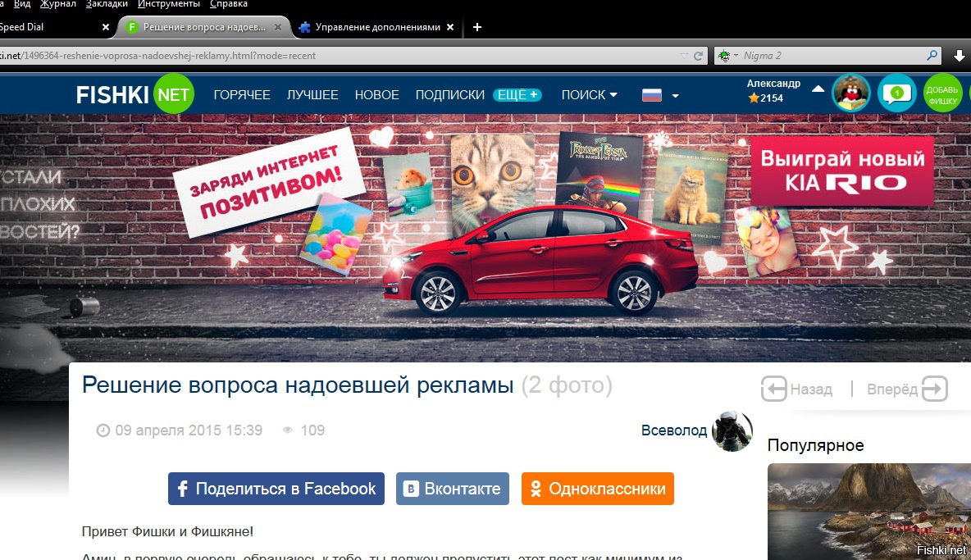Click the search magnifier icon
Image resolution: width=971 pixels, height=560 pixels.
tap(932, 56)
